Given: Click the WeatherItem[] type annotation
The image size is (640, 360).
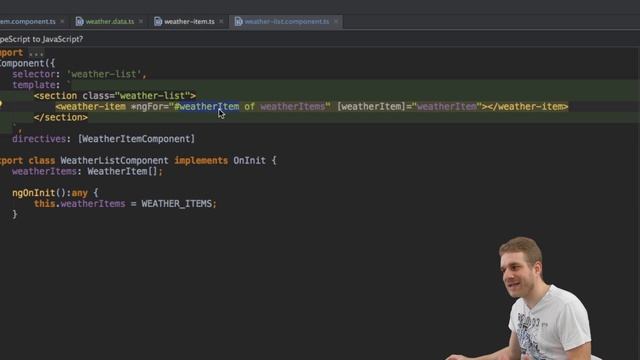Looking at the screenshot, I should (x=122, y=171).
